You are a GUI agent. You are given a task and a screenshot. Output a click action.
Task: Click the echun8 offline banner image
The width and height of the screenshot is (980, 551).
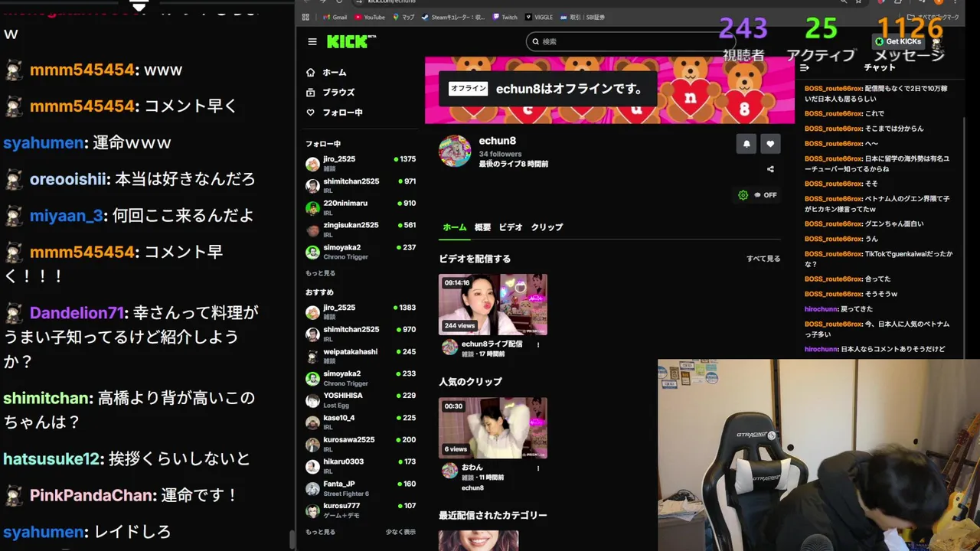coord(609,90)
